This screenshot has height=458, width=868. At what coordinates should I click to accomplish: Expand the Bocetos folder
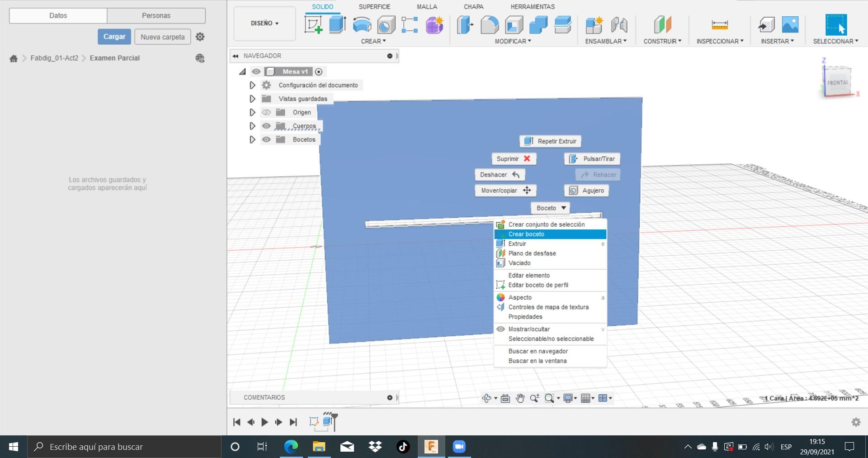pos(252,139)
